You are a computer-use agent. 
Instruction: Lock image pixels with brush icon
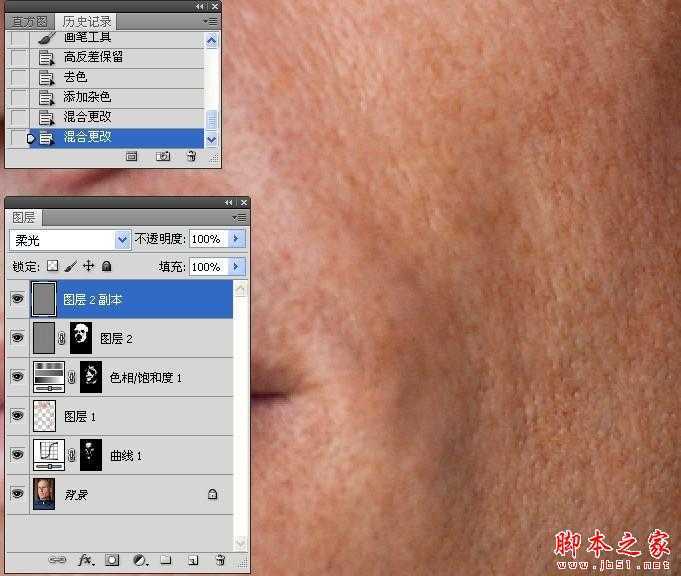[x=71, y=266]
